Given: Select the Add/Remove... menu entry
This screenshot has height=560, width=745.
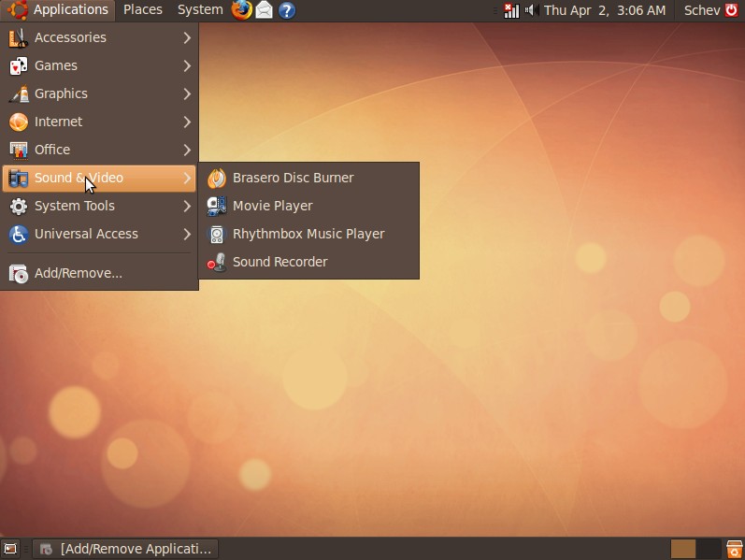Looking at the screenshot, I should click(x=99, y=273).
